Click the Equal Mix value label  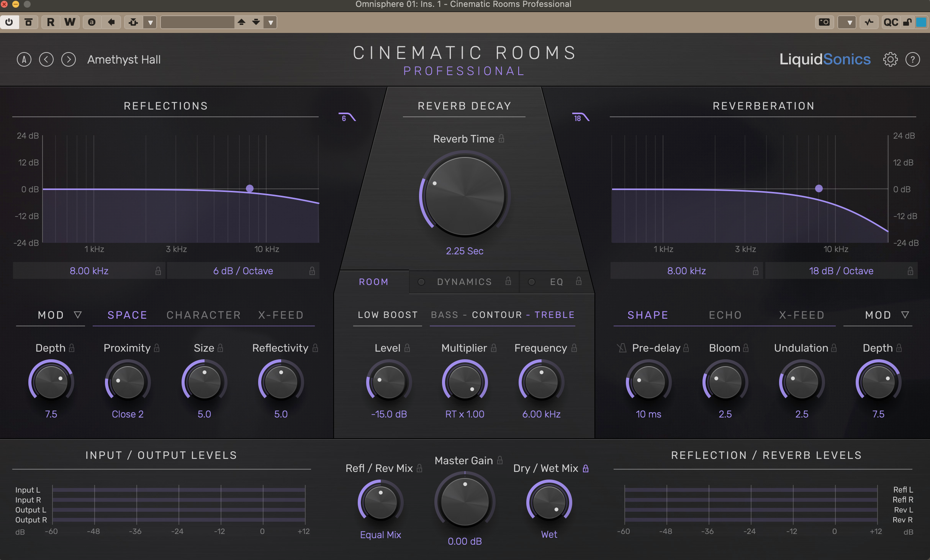[x=380, y=535]
